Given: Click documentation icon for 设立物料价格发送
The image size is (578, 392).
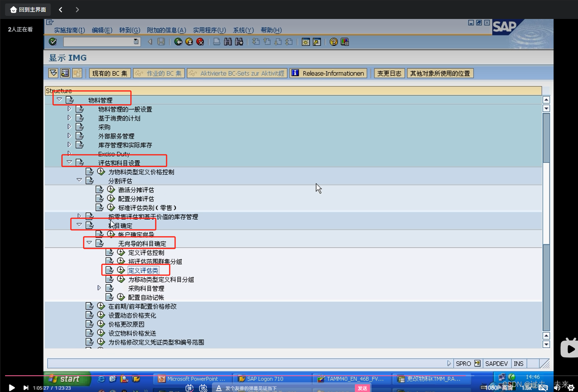Looking at the screenshot, I should click(90, 333).
